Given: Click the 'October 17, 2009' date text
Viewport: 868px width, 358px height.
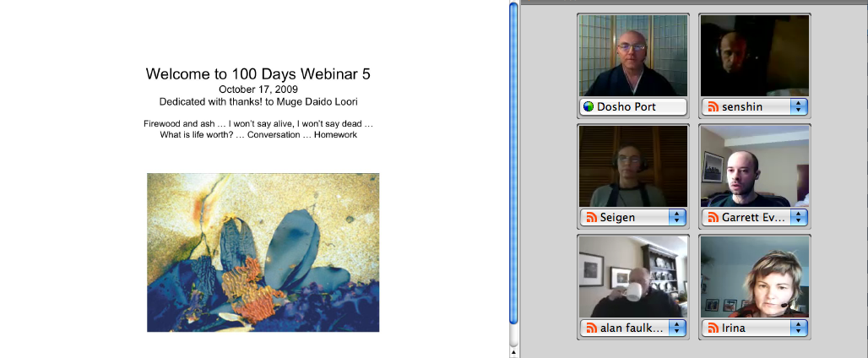Looking at the screenshot, I should [x=258, y=89].
